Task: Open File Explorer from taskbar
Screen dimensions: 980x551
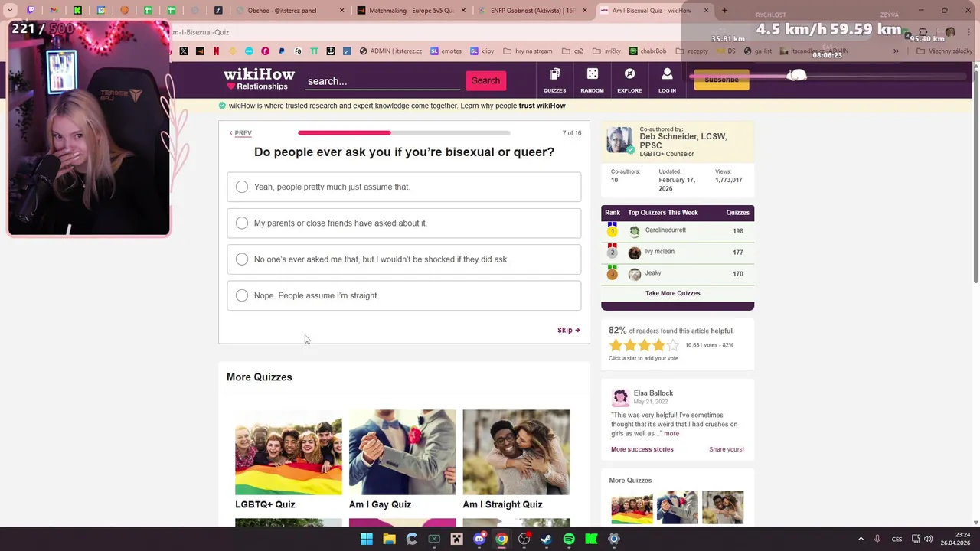Action: click(389, 539)
